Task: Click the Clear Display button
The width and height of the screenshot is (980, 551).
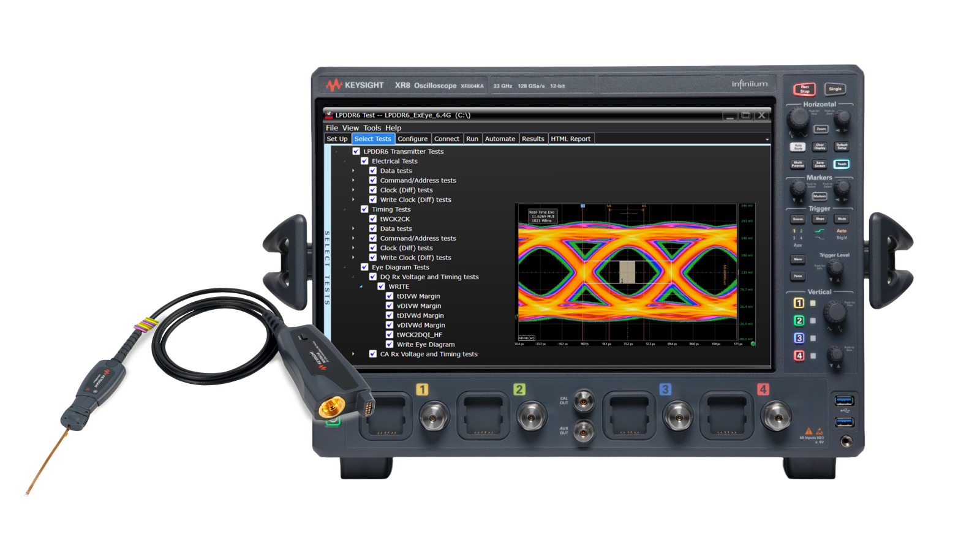Action: coord(820,147)
